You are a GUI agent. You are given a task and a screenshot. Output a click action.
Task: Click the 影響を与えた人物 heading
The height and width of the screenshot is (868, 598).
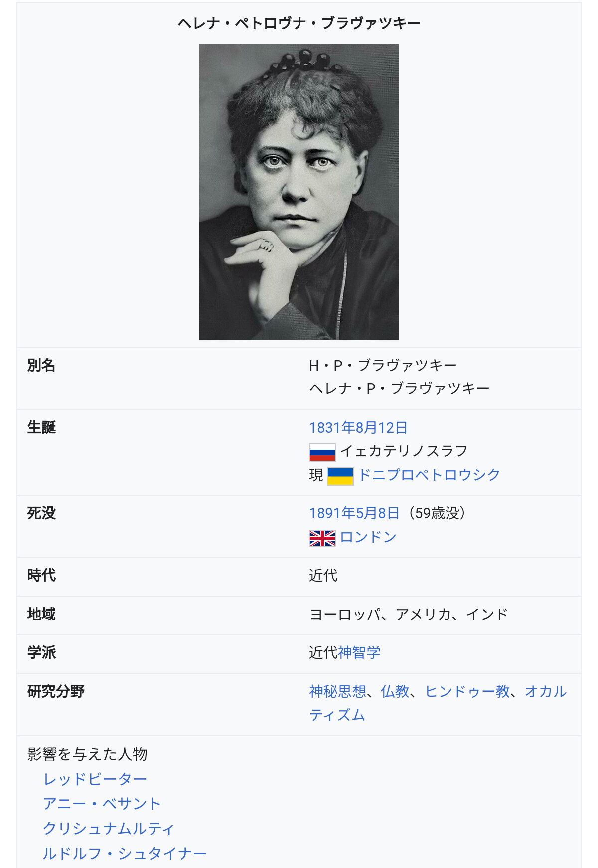pos(87,754)
